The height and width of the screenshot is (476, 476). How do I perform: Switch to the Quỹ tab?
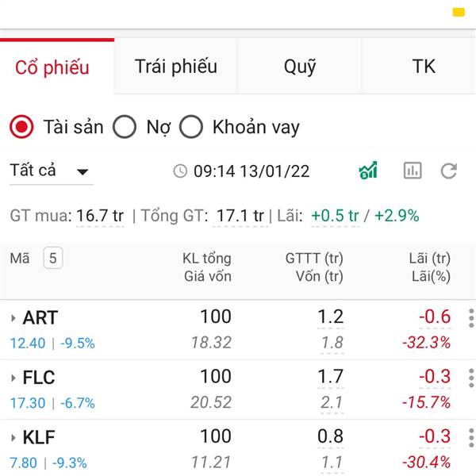300,66
